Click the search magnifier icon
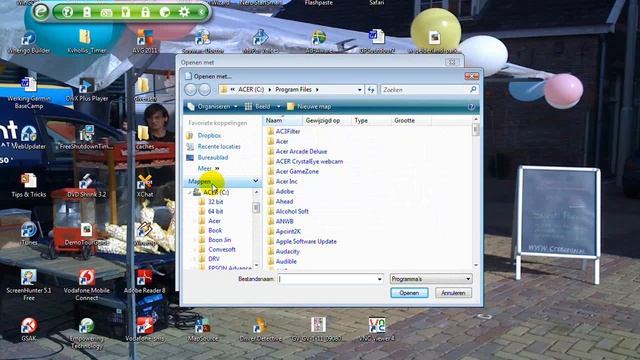The image size is (640, 360). tap(473, 89)
